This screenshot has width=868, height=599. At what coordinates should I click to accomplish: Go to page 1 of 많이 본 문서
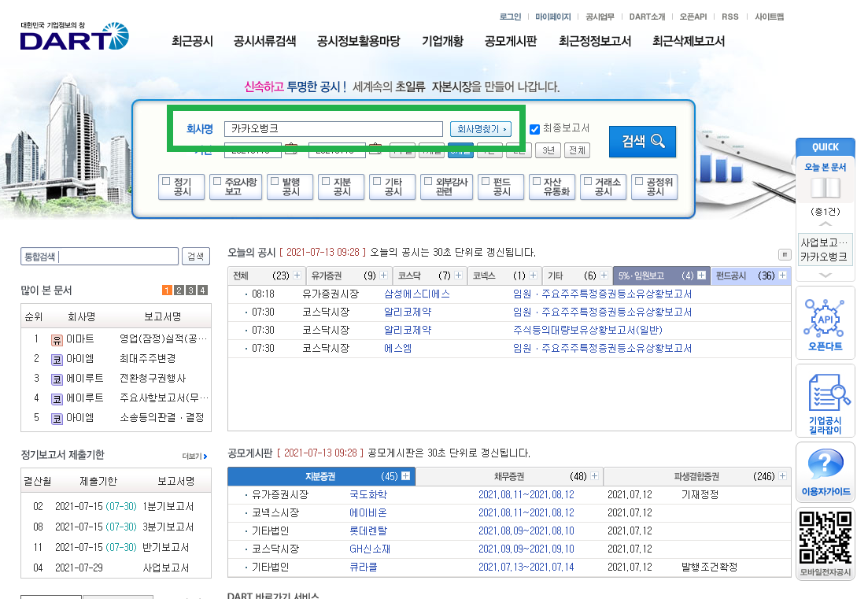pos(167,290)
